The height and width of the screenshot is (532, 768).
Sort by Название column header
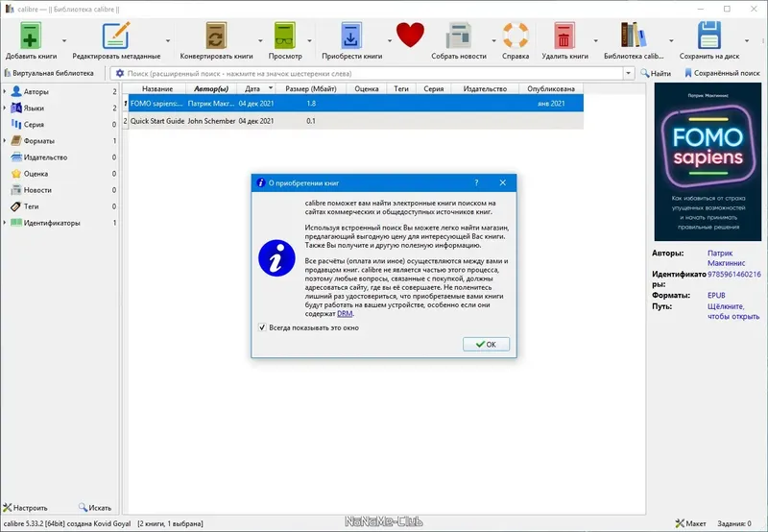[156, 88]
